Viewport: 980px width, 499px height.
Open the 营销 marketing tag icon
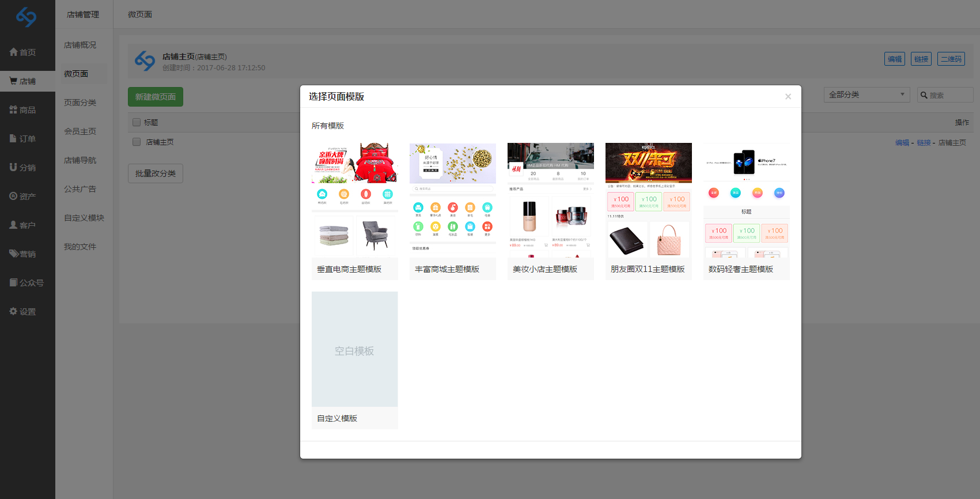(13, 254)
